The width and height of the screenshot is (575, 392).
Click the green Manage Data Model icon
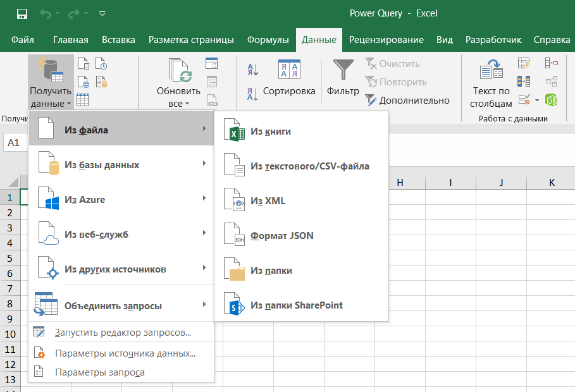point(551,100)
